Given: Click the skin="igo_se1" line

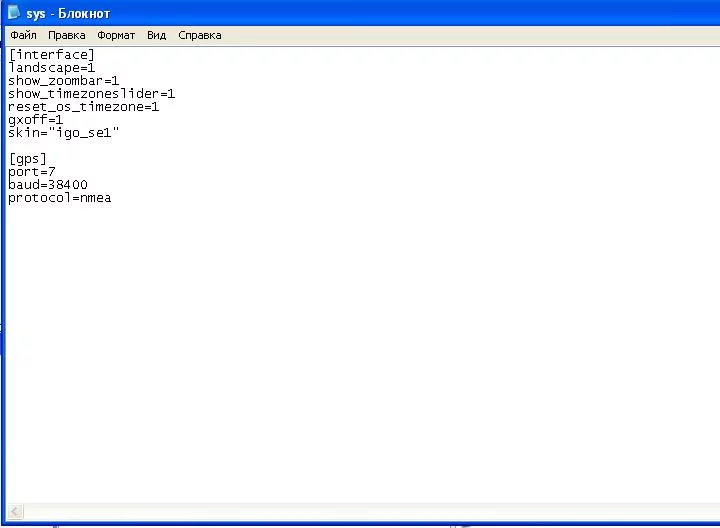Looking at the screenshot, I should 63,133.
